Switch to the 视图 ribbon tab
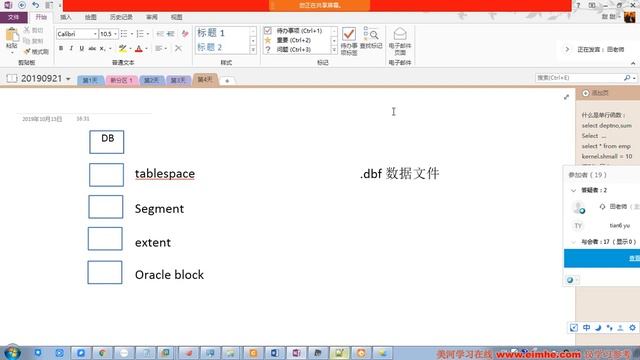This screenshot has width=640, height=360. 176,17
